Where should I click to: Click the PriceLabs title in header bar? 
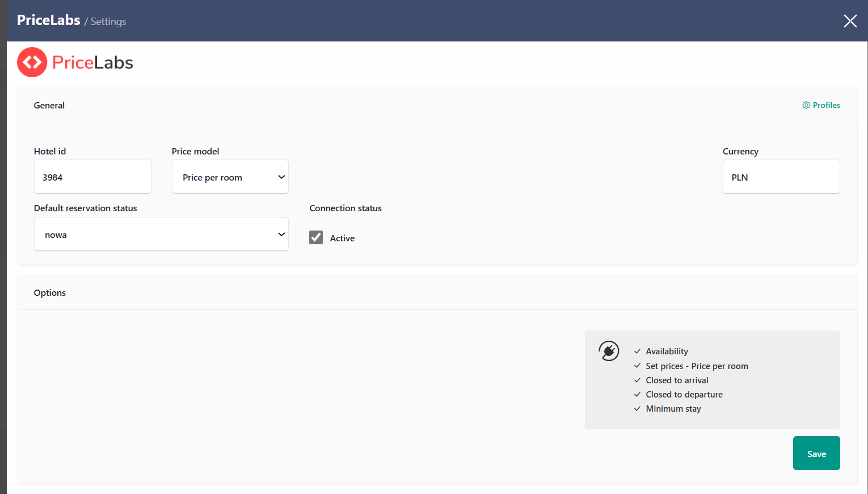(49, 20)
